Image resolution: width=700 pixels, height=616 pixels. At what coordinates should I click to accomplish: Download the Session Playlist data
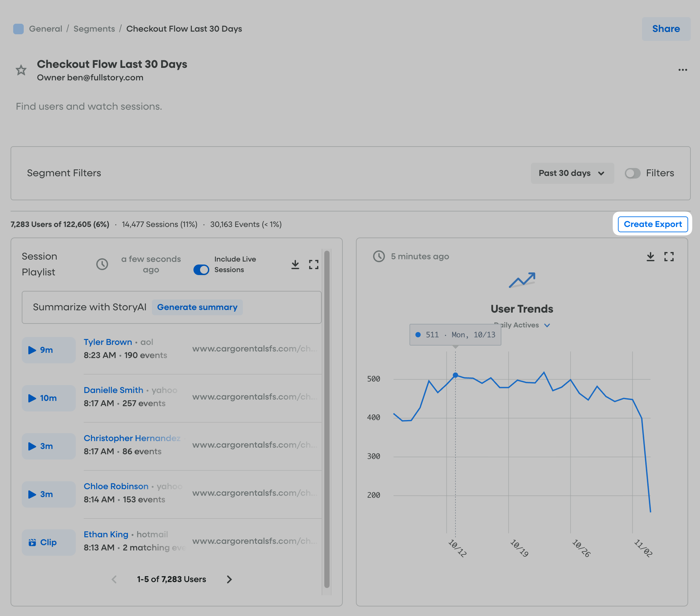pos(295,264)
